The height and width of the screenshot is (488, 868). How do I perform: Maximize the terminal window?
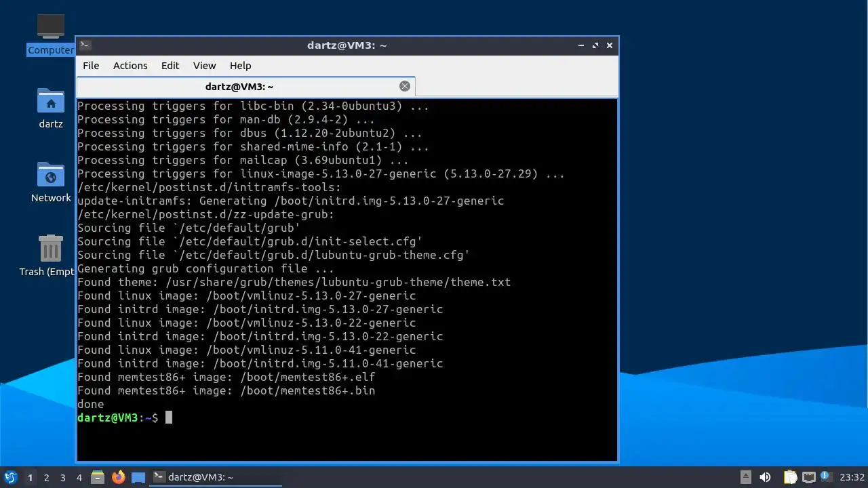click(x=595, y=45)
